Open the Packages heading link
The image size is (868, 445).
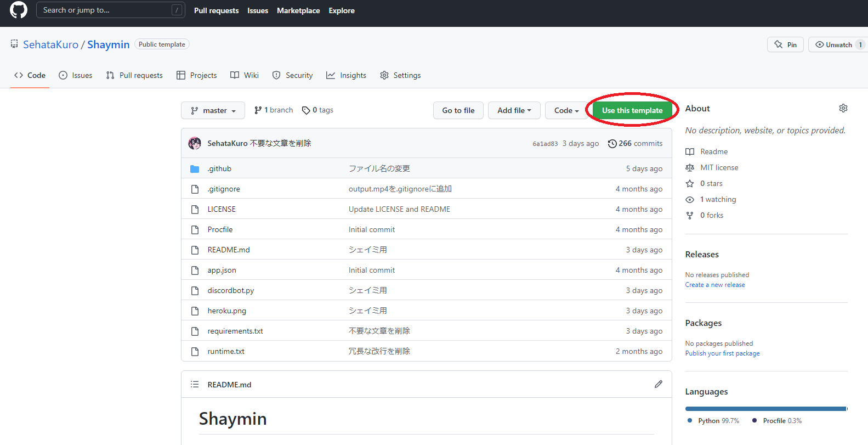click(704, 323)
